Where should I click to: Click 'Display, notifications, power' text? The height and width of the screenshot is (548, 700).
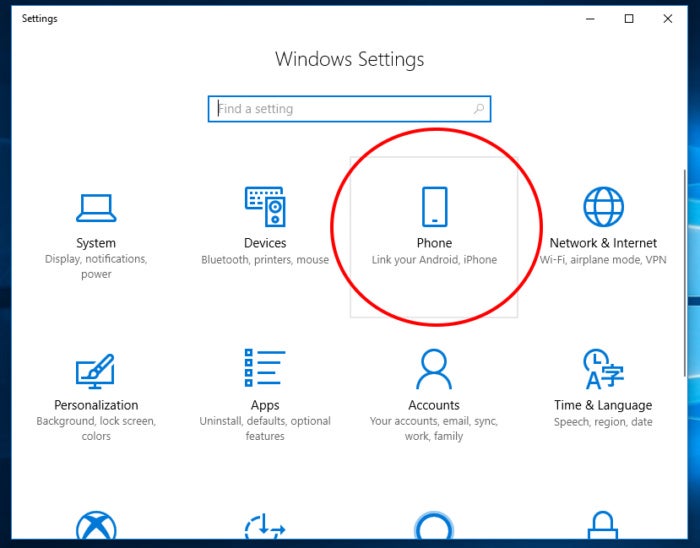click(x=96, y=266)
